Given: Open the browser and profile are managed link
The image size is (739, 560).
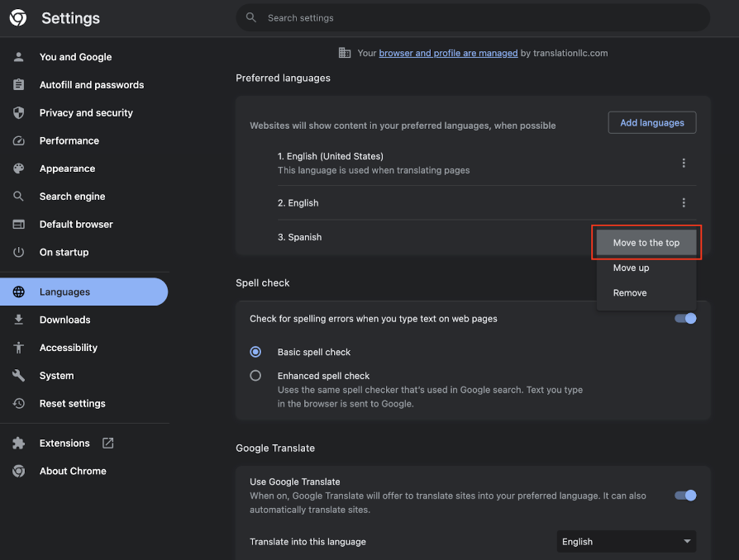Looking at the screenshot, I should (x=448, y=53).
